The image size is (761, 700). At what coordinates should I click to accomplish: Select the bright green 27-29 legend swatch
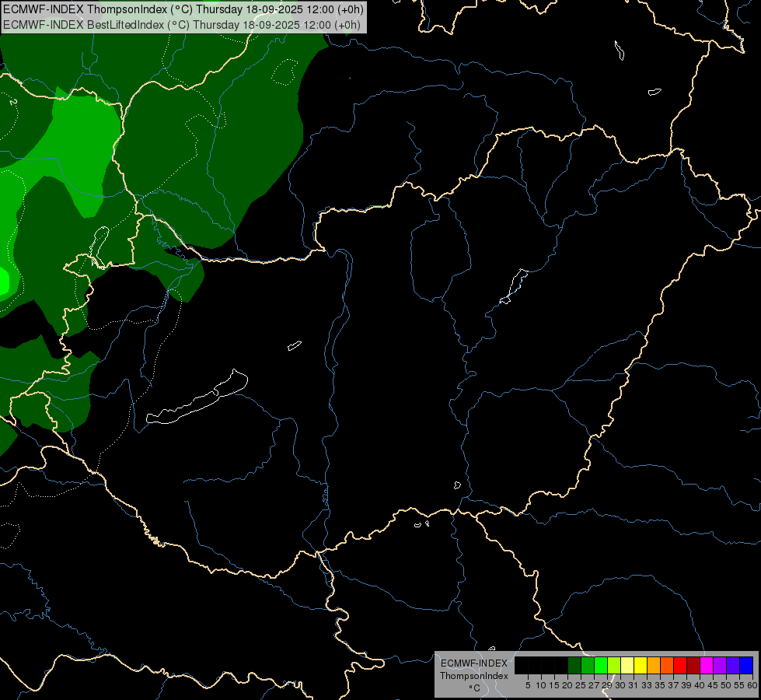tap(601, 665)
